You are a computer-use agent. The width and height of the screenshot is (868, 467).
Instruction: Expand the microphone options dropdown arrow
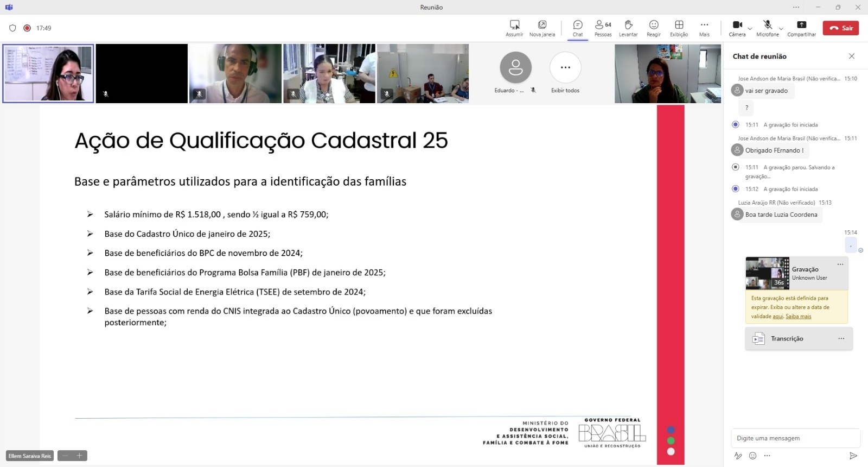tap(781, 28)
